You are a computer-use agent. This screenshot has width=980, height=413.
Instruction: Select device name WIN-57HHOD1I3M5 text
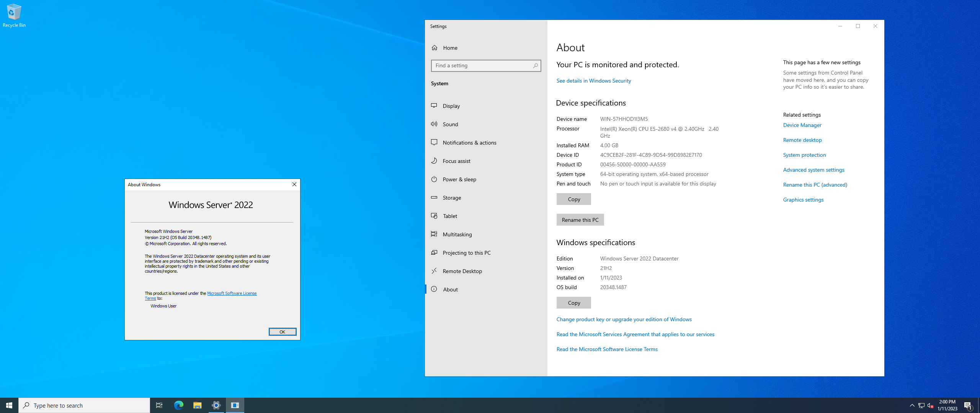pyautogui.click(x=624, y=119)
